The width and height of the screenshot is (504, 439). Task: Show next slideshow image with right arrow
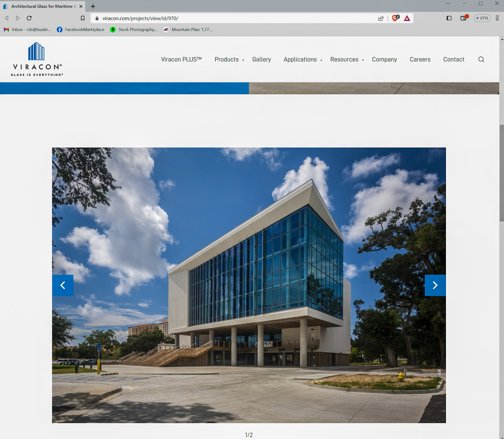435,285
